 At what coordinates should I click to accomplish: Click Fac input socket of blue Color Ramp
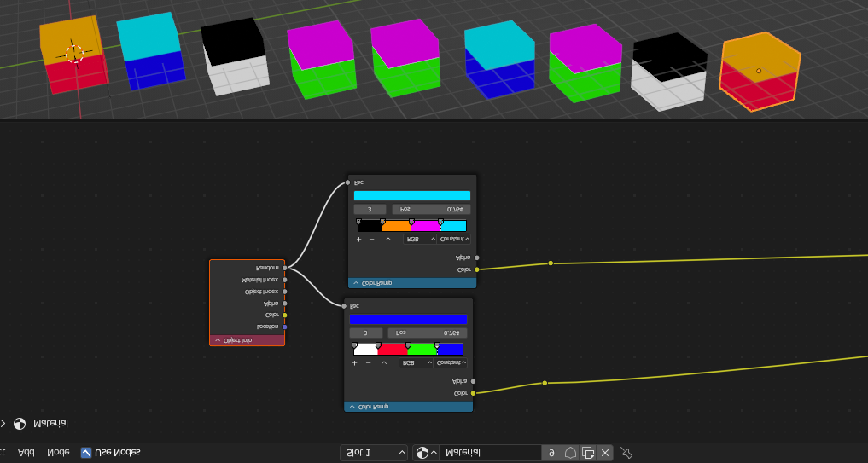pyautogui.click(x=344, y=306)
